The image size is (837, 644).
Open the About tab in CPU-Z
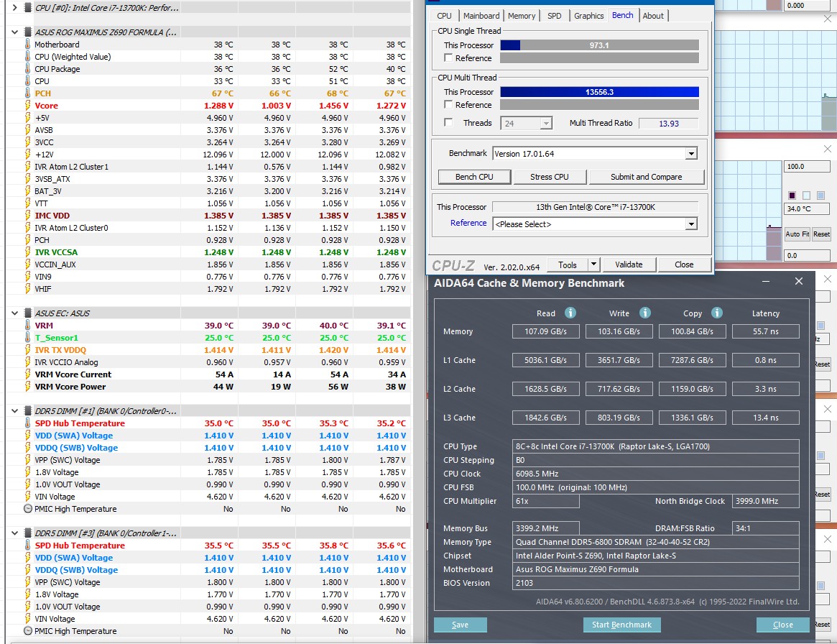(653, 16)
